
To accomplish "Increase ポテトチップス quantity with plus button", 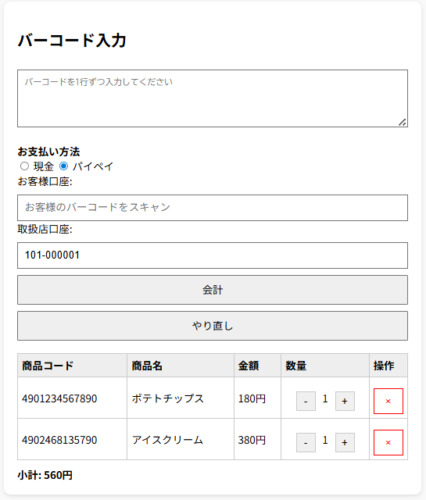I will pyautogui.click(x=345, y=401).
